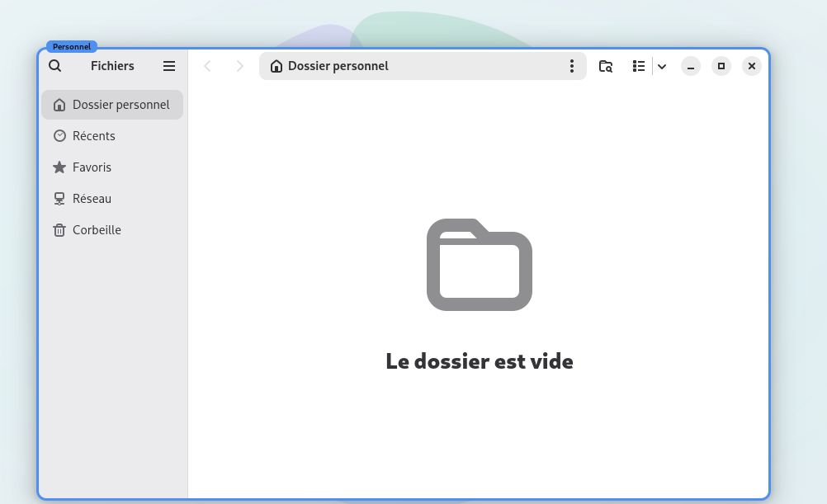
Task: Minimize the Fichiers window
Action: click(690, 66)
